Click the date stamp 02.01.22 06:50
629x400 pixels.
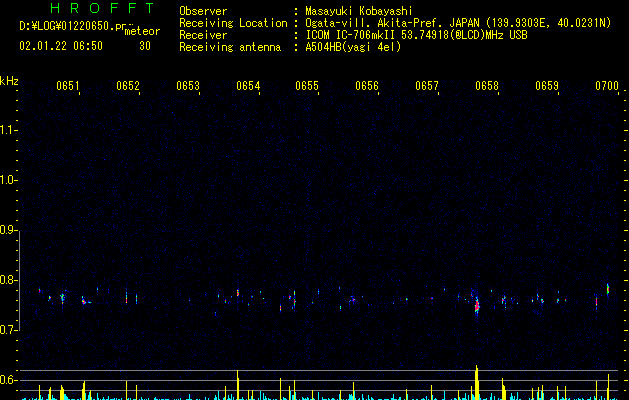(61, 46)
